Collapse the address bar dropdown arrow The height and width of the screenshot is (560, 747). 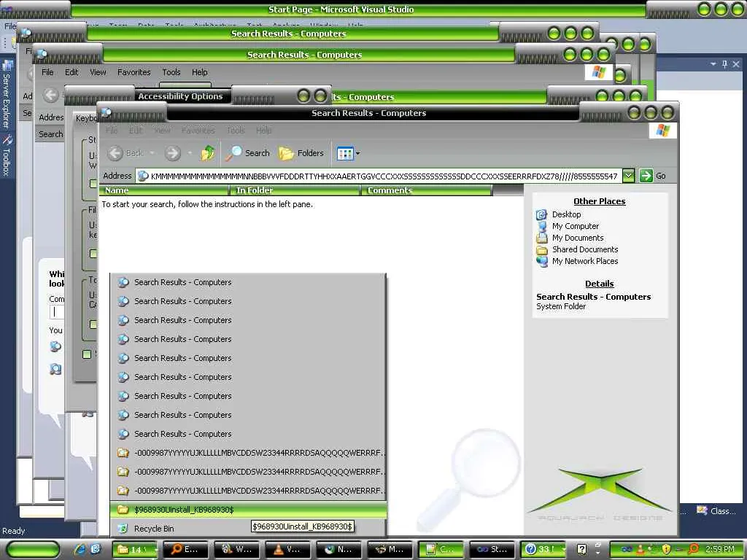pyautogui.click(x=628, y=176)
